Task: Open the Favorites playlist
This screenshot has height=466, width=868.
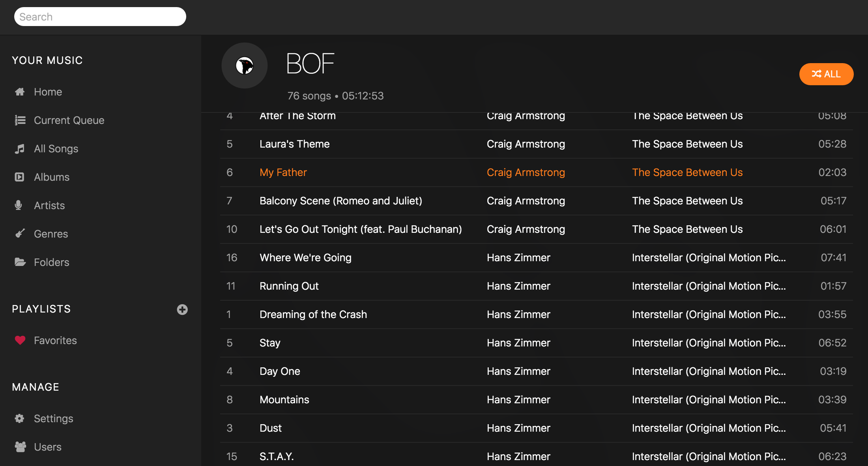Action: point(55,341)
